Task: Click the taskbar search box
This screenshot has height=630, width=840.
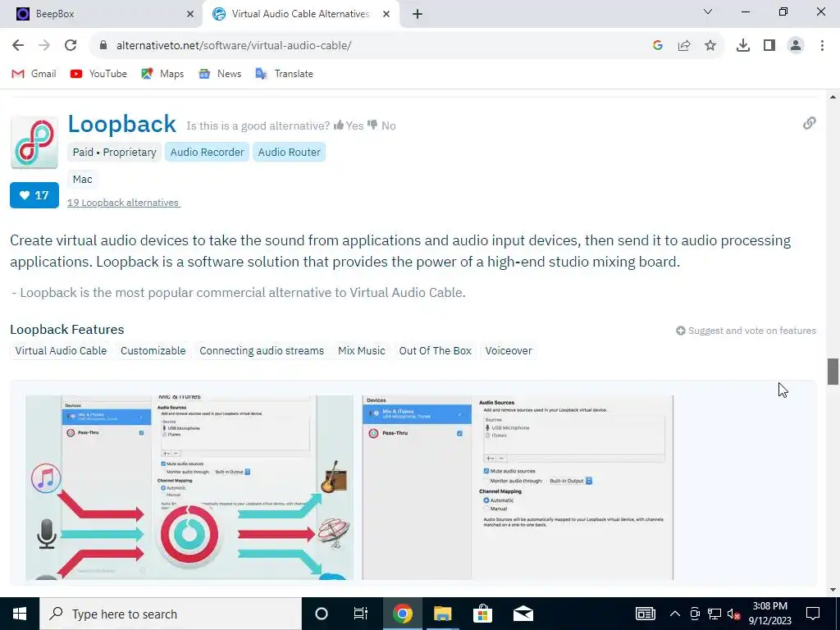Action: [x=171, y=614]
